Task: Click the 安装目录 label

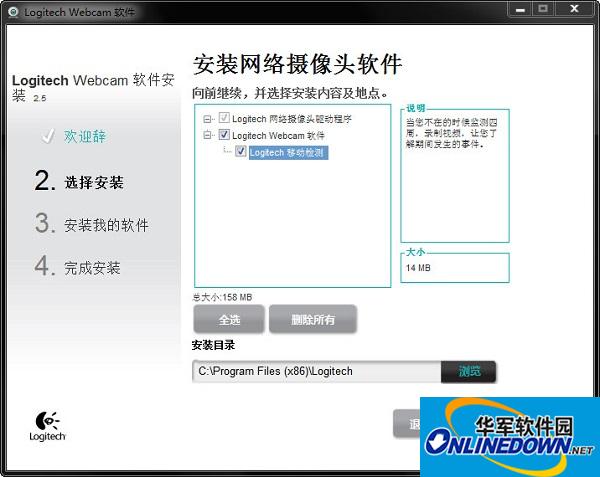Action: coord(213,345)
